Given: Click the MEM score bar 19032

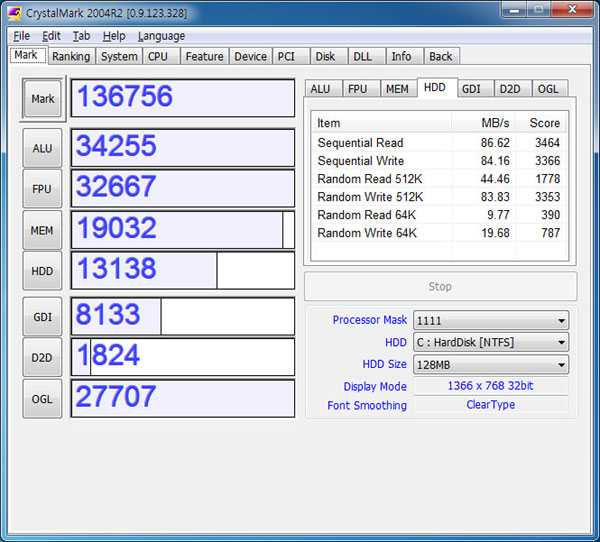Looking at the screenshot, I should click(x=183, y=230).
